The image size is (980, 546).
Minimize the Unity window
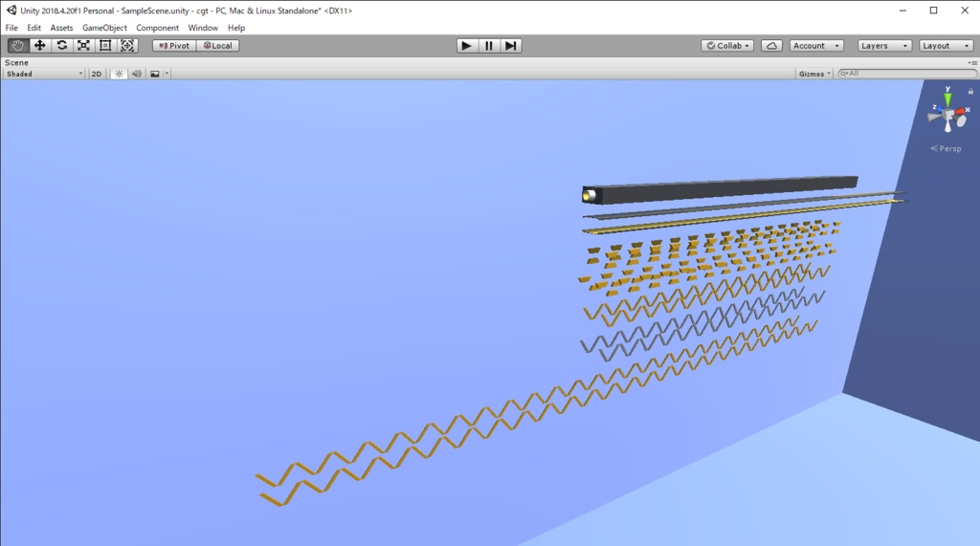click(x=902, y=11)
